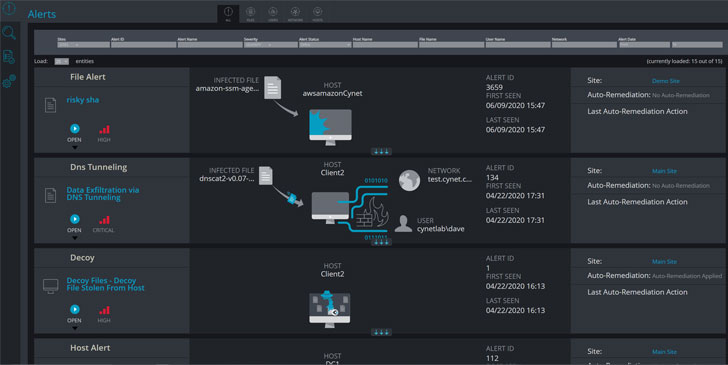Click the awsamazonCynet host monitor icon
Viewport: 728px width, 365px height.
(330, 127)
